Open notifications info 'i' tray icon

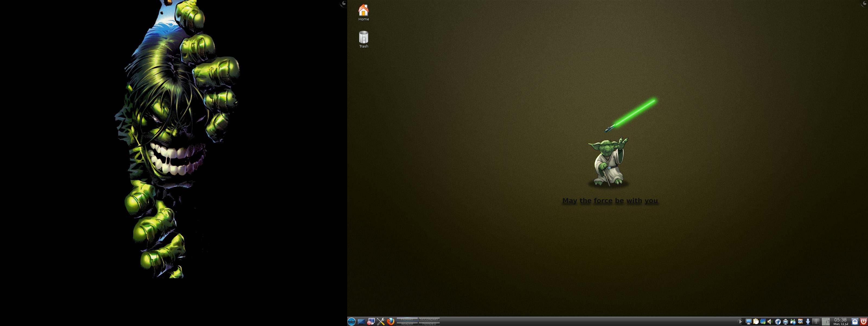coord(816,322)
